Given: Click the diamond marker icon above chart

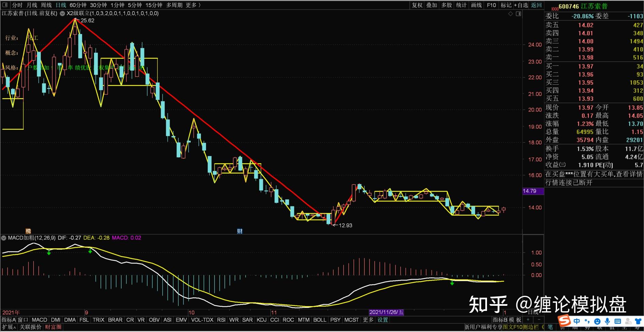Looking at the screenshot, I should (511, 14).
